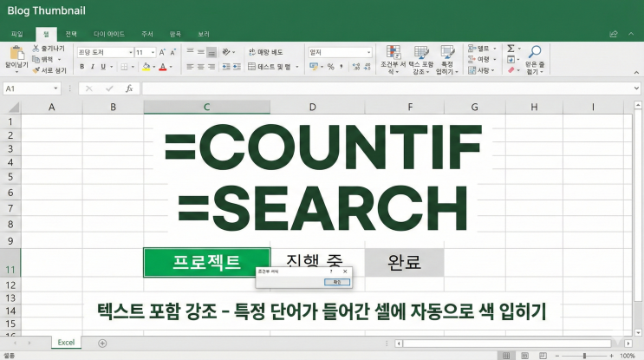
Task: Open the font size 11 dropdown
Action: [x=153, y=53]
